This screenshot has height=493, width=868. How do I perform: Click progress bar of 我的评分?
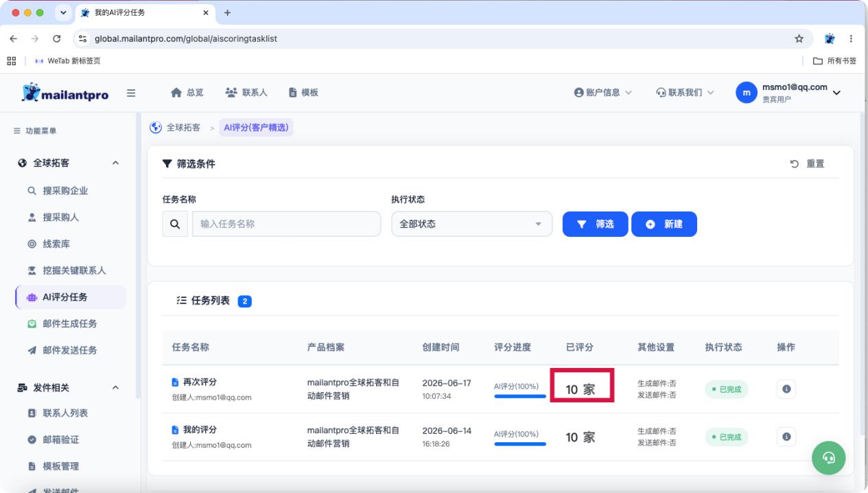click(520, 444)
